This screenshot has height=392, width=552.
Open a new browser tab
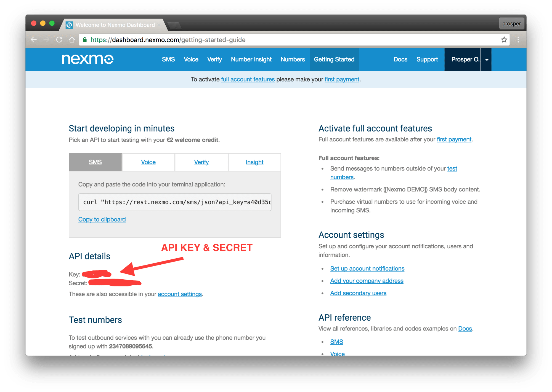[174, 25]
